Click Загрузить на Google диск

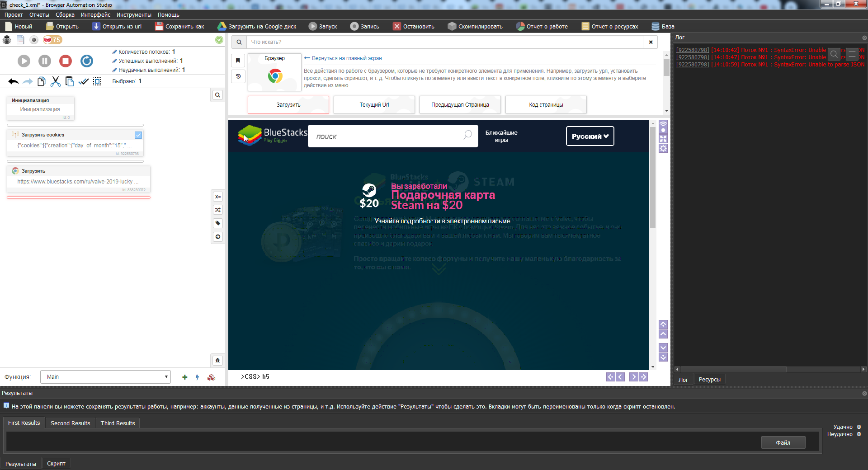coord(257,26)
